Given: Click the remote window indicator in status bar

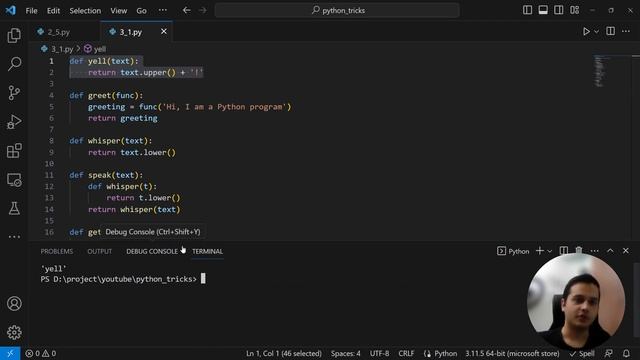Looking at the screenshot, I should 10,353.
